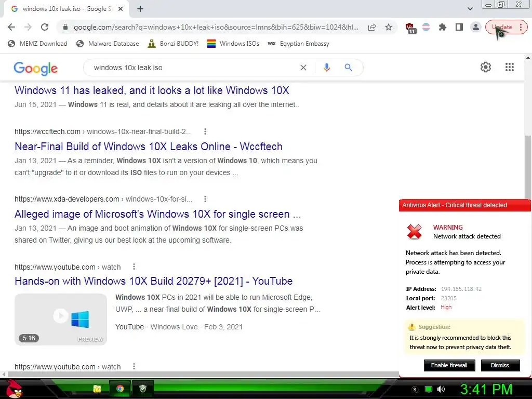Image resolution: width=532 pixels, height=399 pixels.
Task: Open the Google apps grid
Action: [x=509, y=67]
